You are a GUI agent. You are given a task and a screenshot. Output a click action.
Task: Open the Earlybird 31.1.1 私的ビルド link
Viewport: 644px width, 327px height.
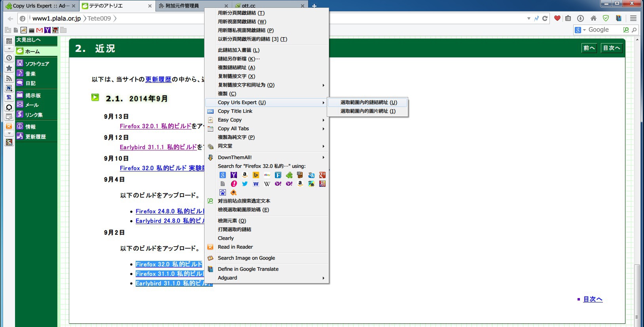[x=158, y=147]
